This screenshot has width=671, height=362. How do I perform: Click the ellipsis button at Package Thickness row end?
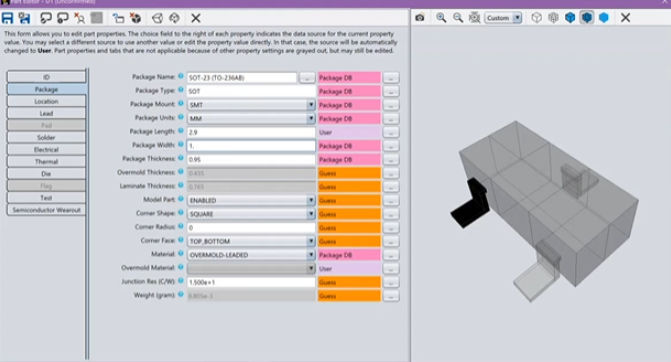(x=391, y=160)
